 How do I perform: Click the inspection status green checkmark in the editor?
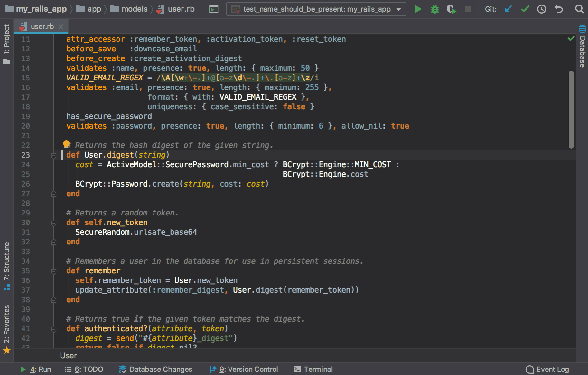[571, 39]
